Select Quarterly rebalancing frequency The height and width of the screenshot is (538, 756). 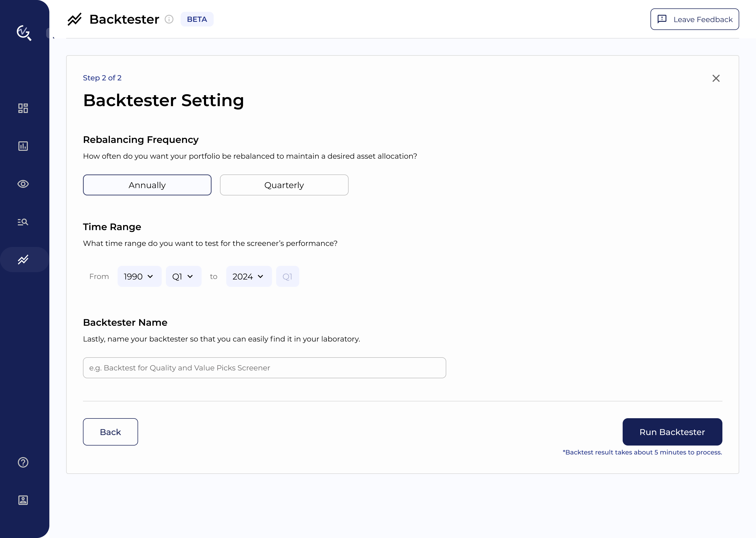coord(284,185)
